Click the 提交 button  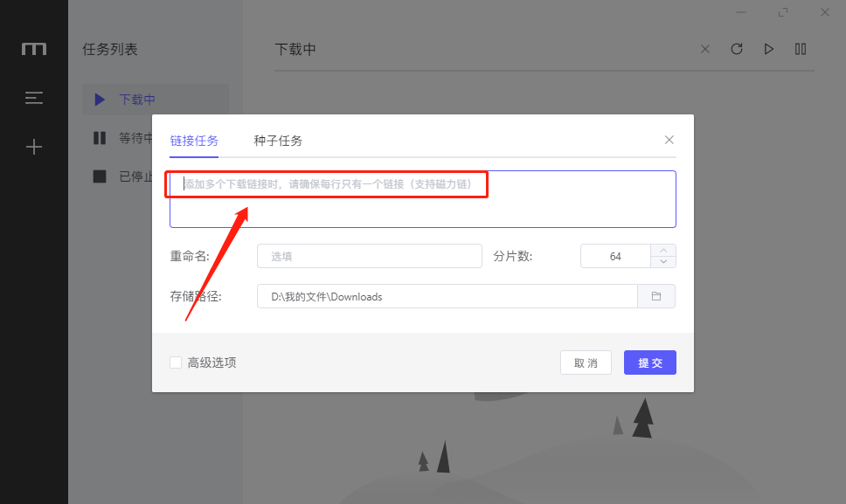[650, 362]
